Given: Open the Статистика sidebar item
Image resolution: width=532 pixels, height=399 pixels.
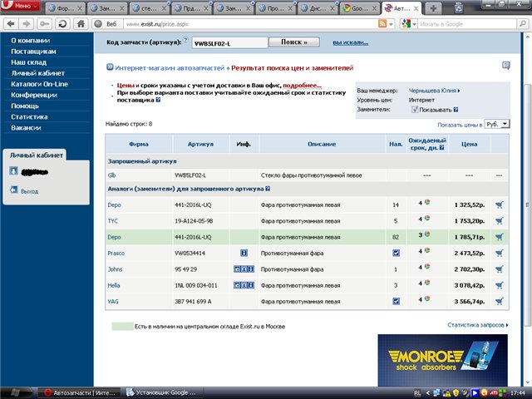Looking at the screenshot, I should point(29,116).
